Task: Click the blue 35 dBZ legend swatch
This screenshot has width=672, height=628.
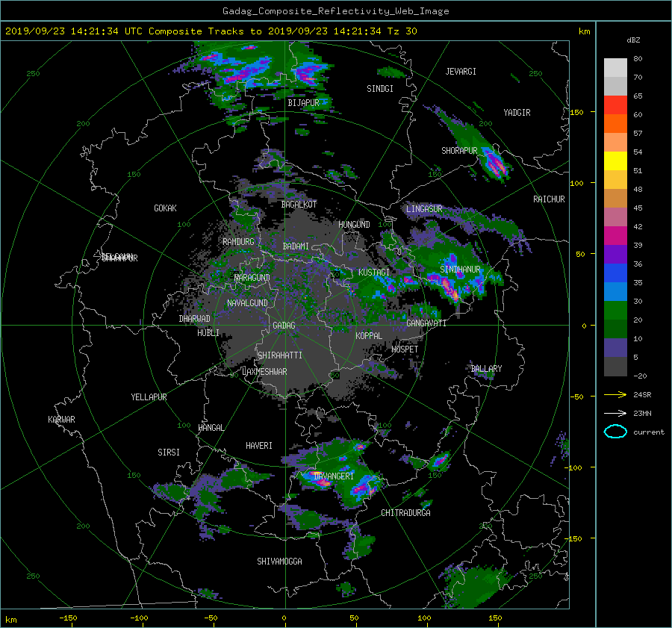Action: 615,273
